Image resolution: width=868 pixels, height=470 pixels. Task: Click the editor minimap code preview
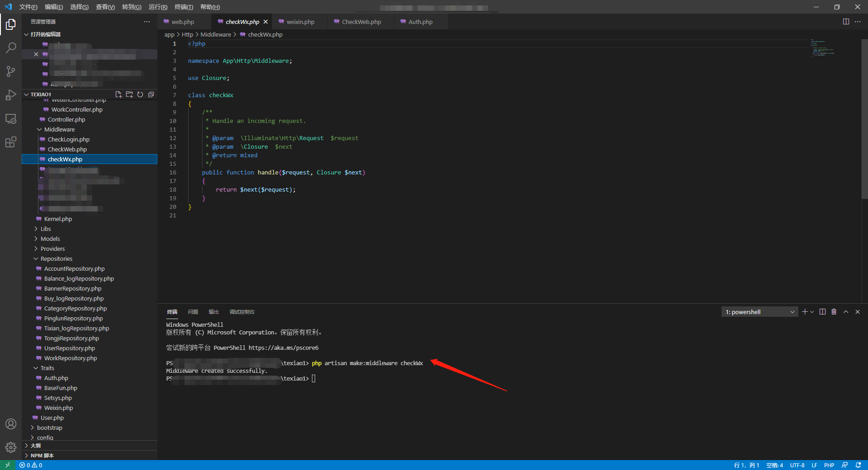(822, 48)
